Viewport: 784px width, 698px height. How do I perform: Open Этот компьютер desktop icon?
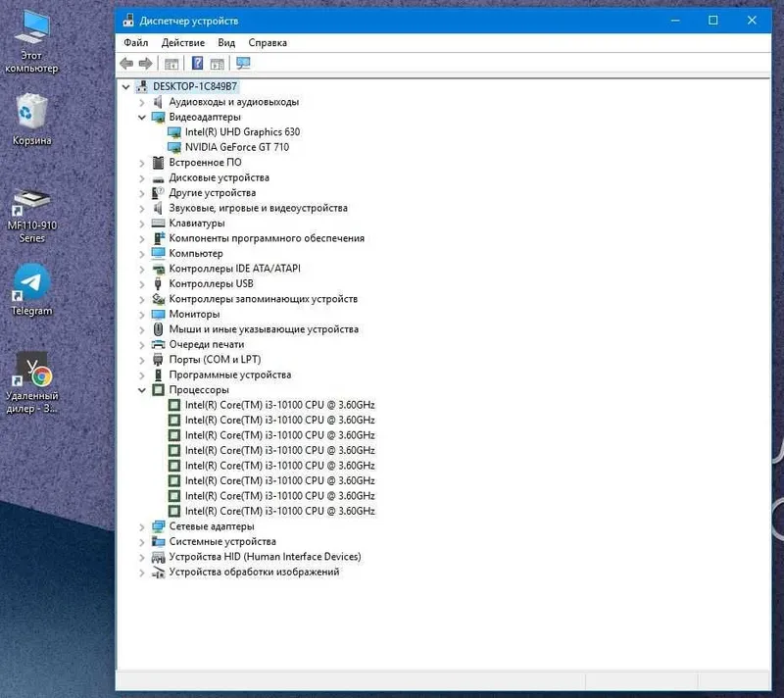[31, 40]
